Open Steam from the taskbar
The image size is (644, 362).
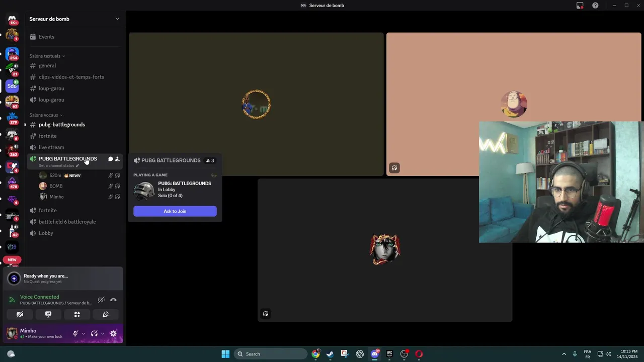tap(330, 354)
